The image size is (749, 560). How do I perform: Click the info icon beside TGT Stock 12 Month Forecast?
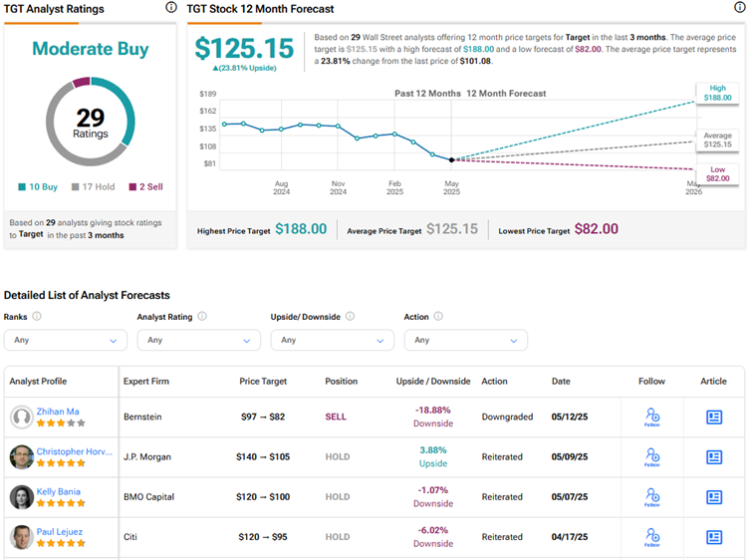pyautogui.click(x=739, y=7)
